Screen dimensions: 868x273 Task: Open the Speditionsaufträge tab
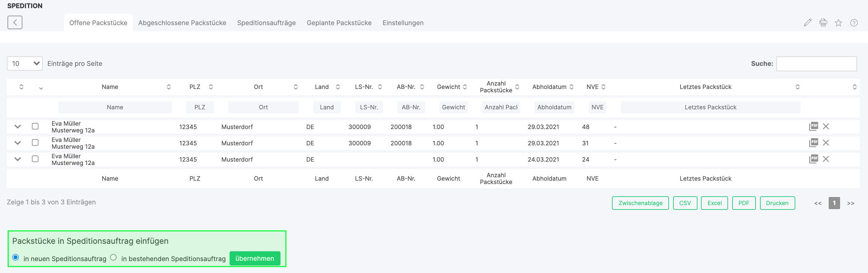266,23
